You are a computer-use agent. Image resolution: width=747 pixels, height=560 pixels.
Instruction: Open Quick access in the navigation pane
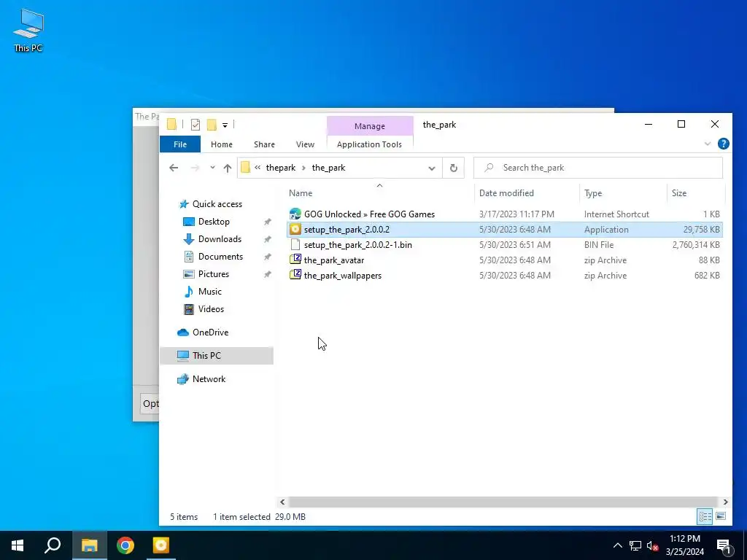tap(217, 204)
